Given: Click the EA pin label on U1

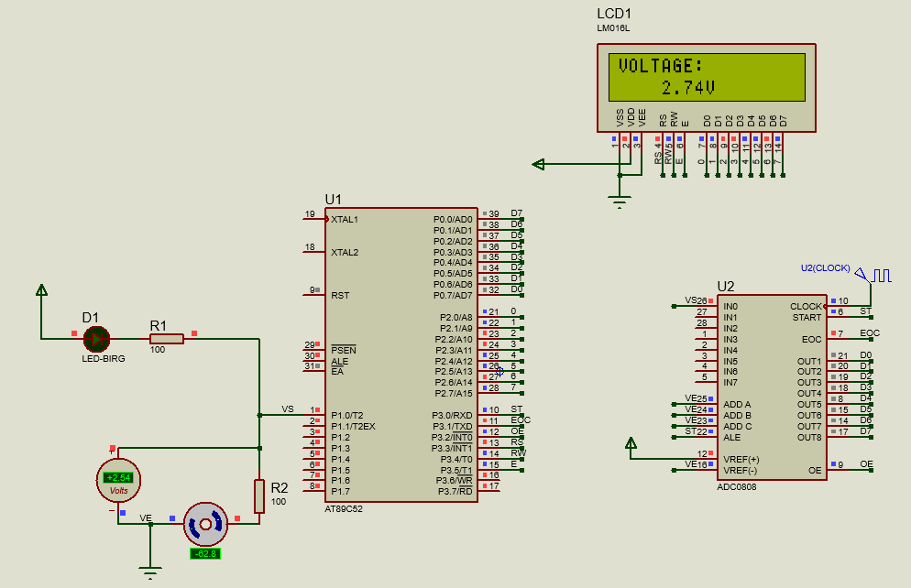Looking at the screenshot, I should [x=337, y=372].
